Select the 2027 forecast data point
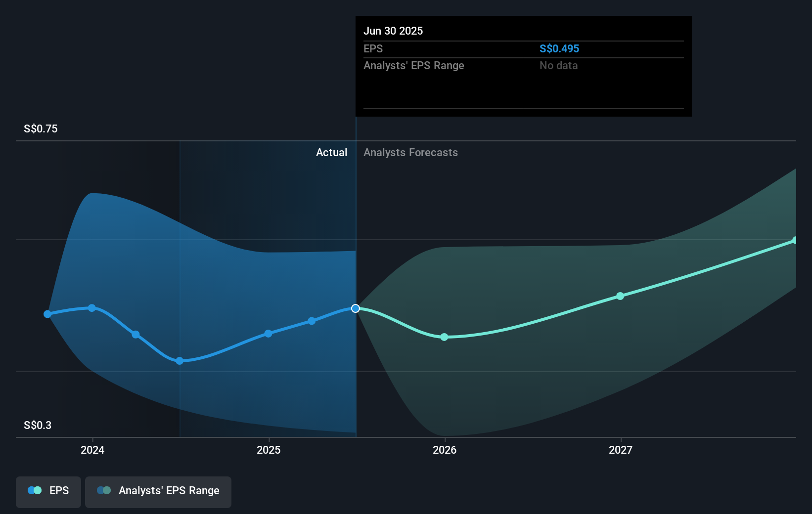 [621, 296]
